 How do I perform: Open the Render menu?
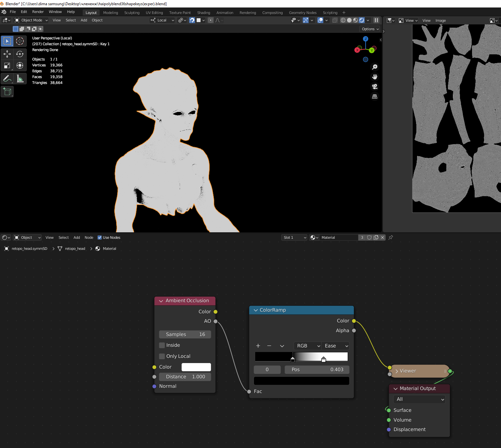[x=38, y=12]
